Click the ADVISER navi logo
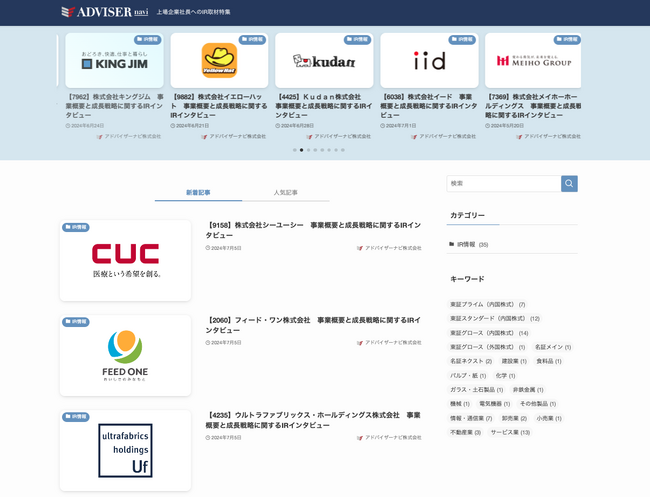The height and width of the screenshot is (497, 650). pyautogui.click(x=105, y=12)
